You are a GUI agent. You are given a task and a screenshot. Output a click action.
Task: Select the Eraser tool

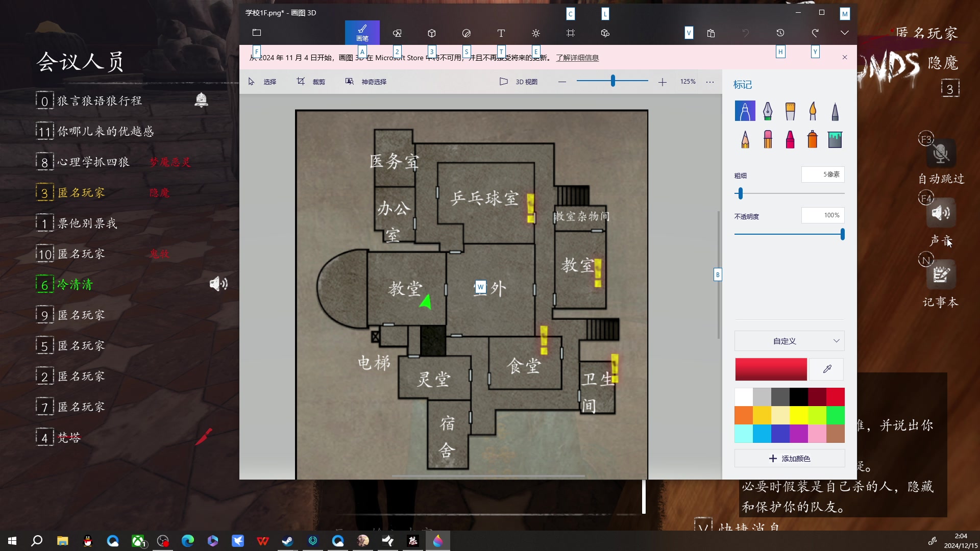click(768, 139)
